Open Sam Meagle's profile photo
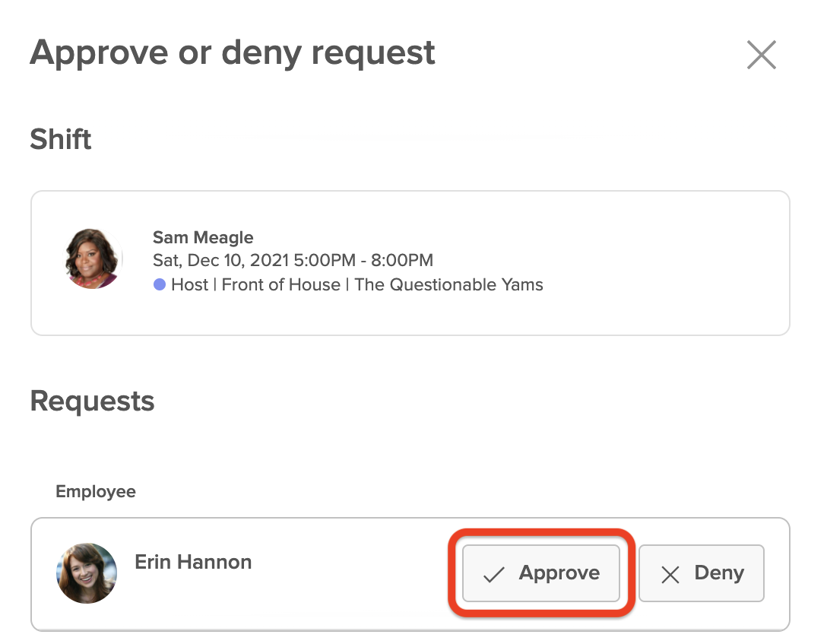Image resolution: width=827 pixels, height=644 pixels. pyautogui.click(x=92, y=259)
